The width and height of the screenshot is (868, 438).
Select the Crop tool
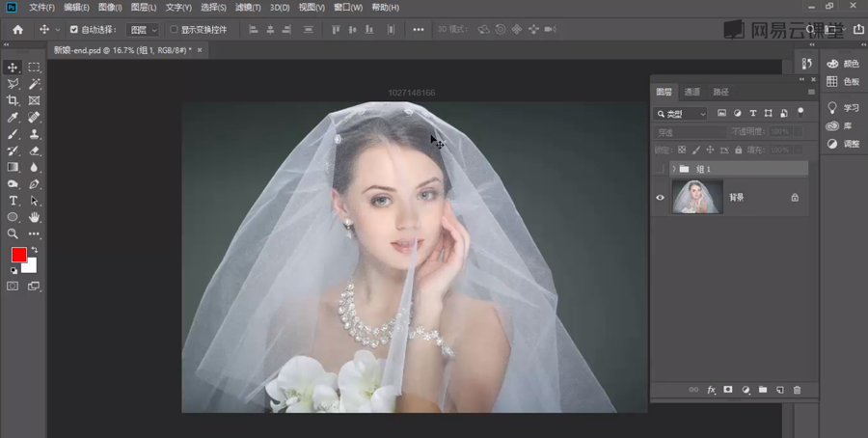(x=13, y=100)
